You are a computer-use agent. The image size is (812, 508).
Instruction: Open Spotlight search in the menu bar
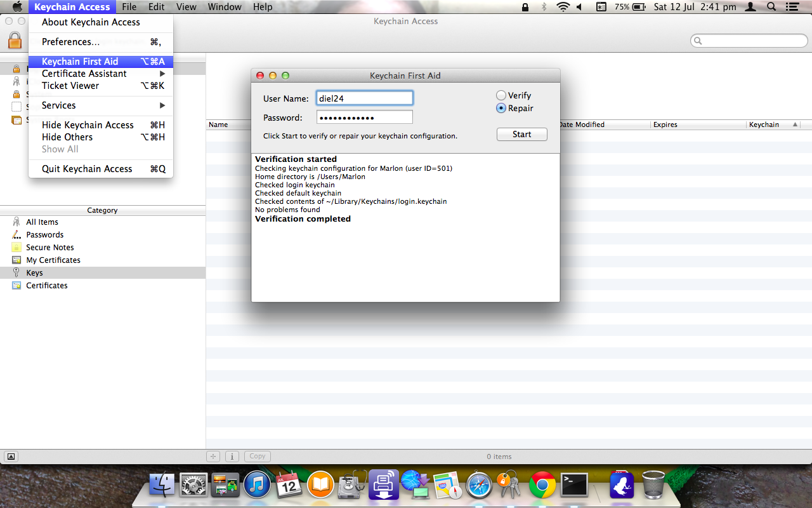(771, 7)
